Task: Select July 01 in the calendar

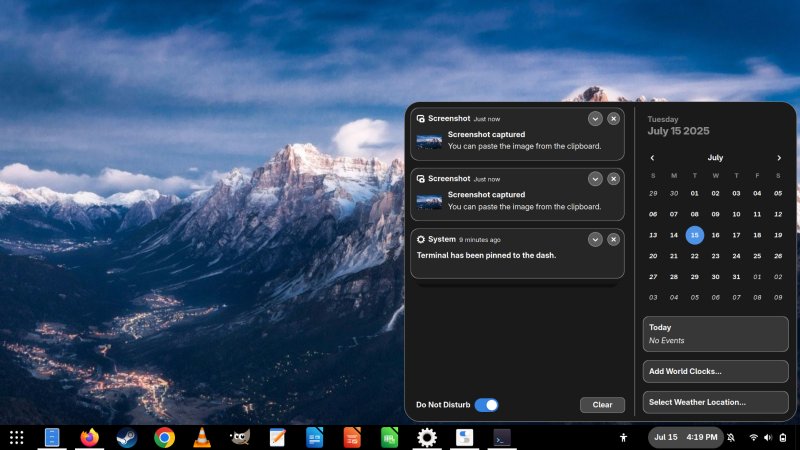Action: point(694,193)
